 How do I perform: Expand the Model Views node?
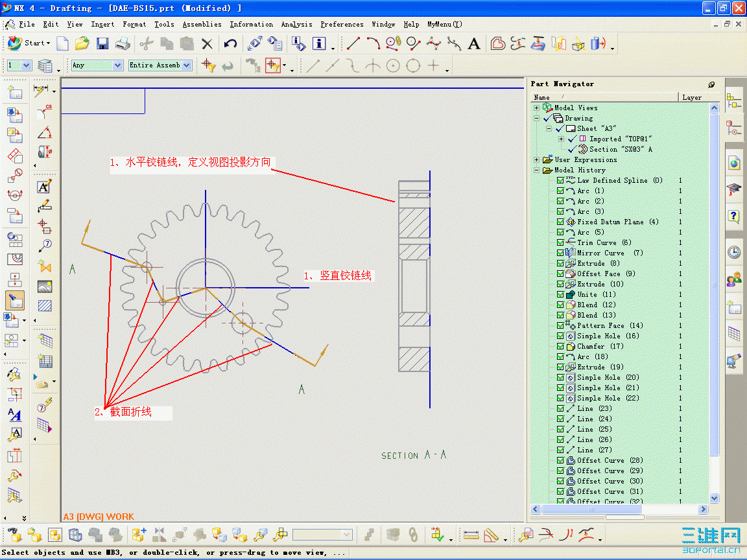536,108
